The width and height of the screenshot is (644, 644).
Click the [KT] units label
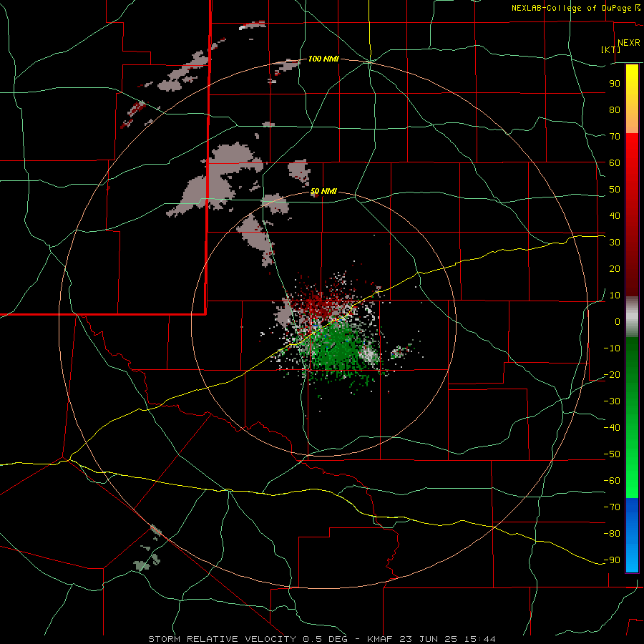[x=611, y=49]
